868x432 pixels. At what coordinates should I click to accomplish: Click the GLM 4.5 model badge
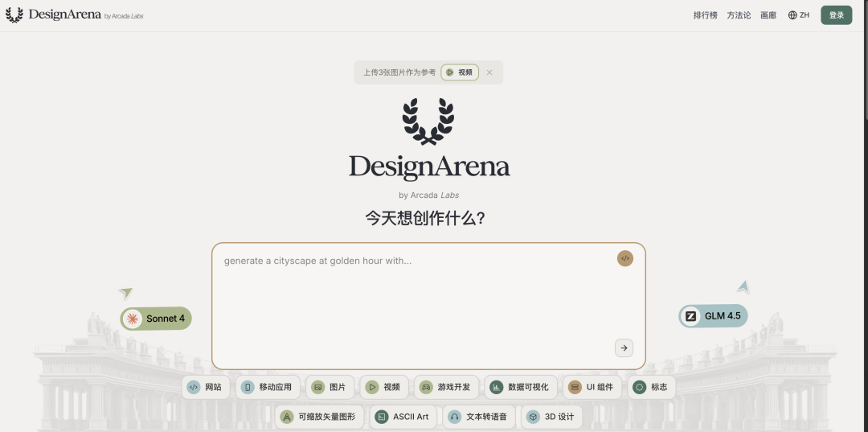click(714, 316)
